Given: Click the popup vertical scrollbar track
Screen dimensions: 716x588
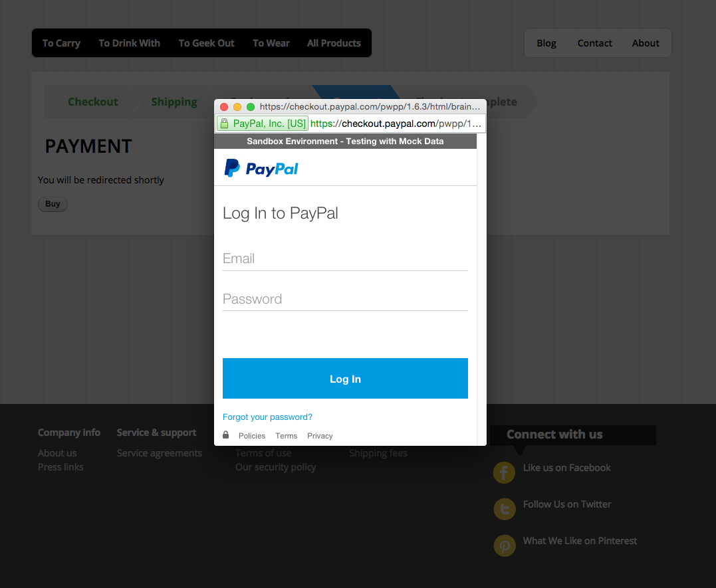Looking at the screenshot, I should tap(481, 290).
